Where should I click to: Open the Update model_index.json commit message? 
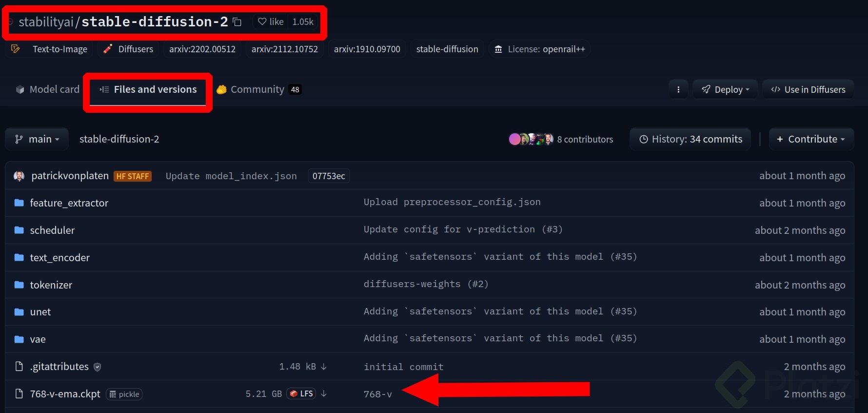coord(231,176)
